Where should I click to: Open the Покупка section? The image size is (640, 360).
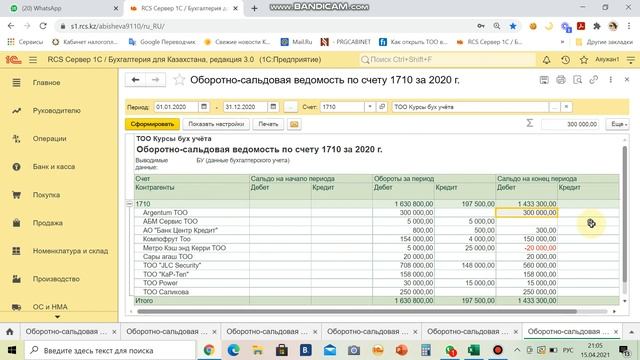coord(46,195)
